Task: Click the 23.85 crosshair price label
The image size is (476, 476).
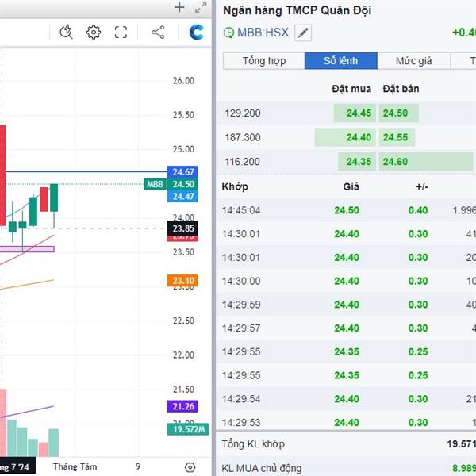Action: [x=182, y=228]
